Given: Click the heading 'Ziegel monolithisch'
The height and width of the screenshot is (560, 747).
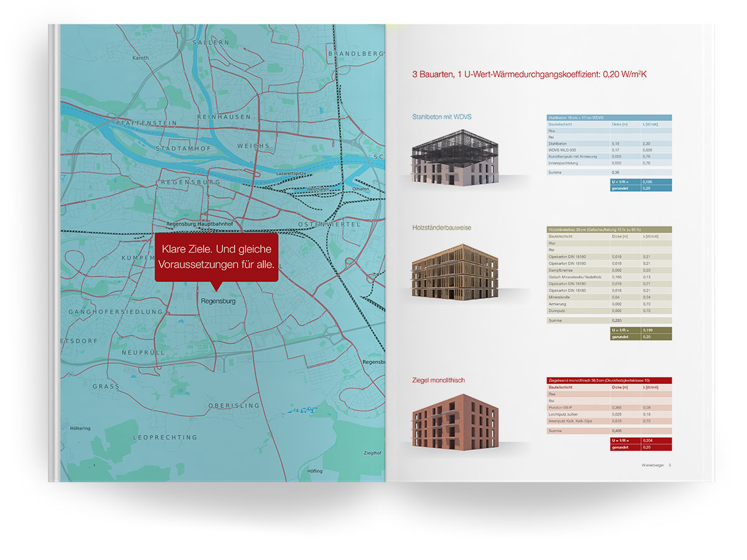Looking at the screenshot, I should coord(439,380).
